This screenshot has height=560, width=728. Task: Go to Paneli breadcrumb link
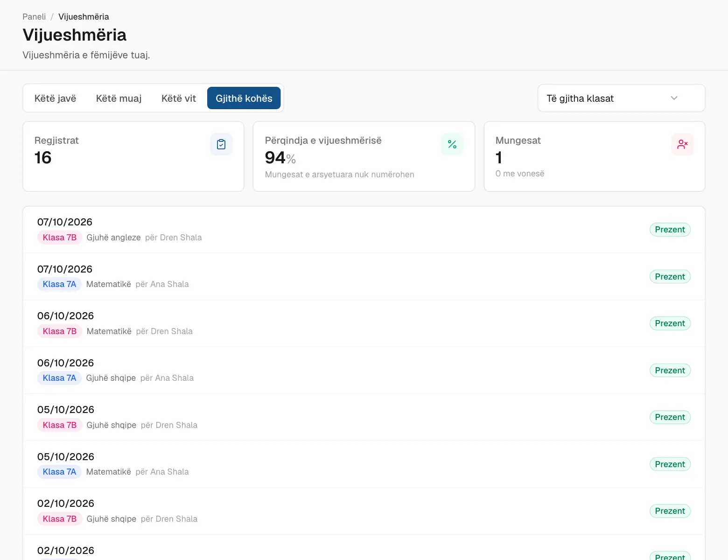tap(34, 17)
